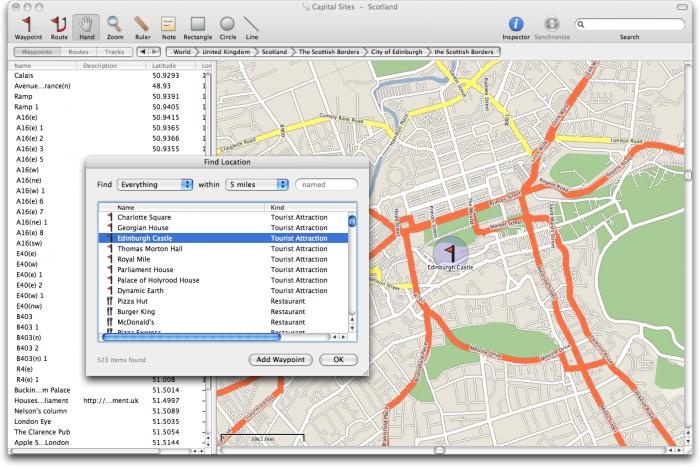Click the City of Edinburgh breadcrumb
The height and width of the screenshot is (467, 700).
click(396, 52)
